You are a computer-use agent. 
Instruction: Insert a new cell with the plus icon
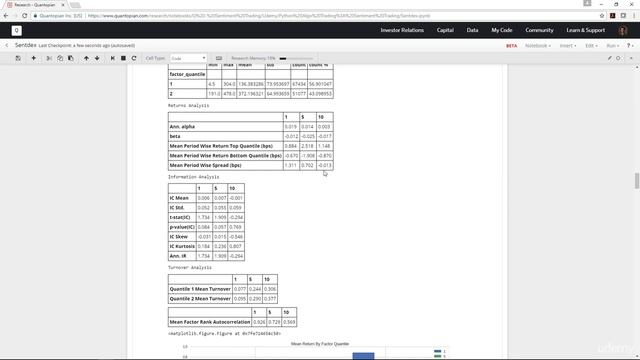point(33,58)
